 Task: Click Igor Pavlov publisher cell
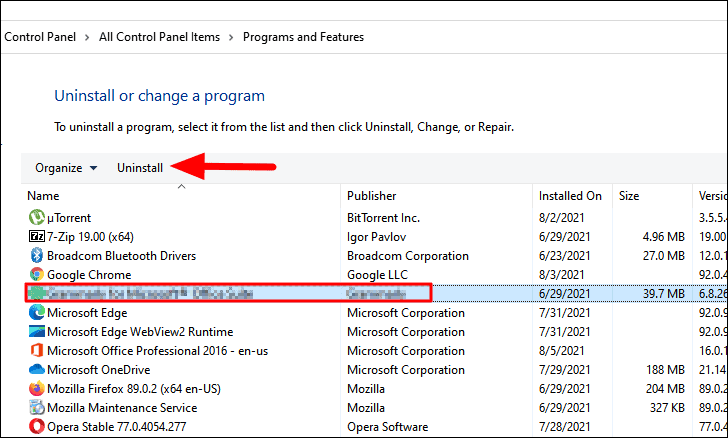pos(376,236)
